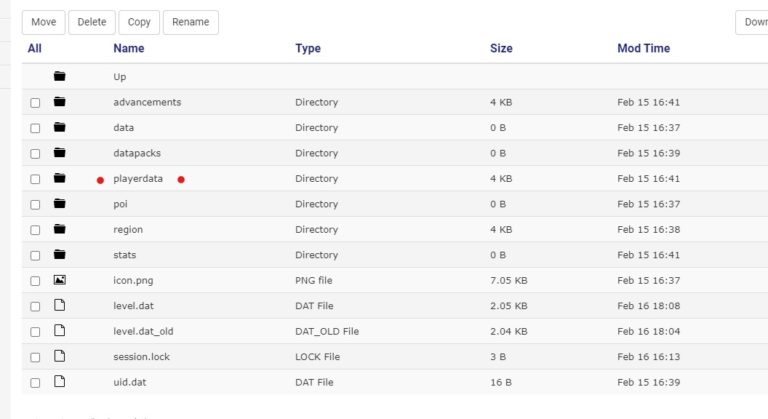Tick the checkbox for the stats directory

[x=36, y=255]
